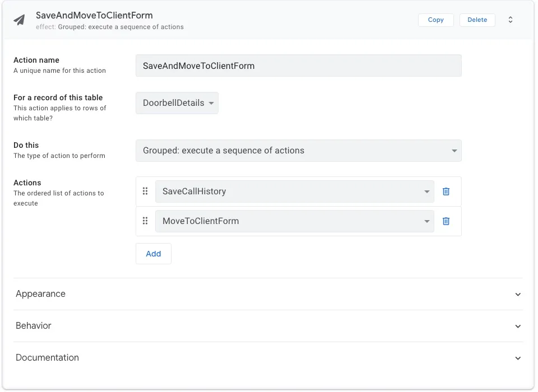Open the DoorbellDetails table dropdown
The width and height of the screenshot is (538, 392).
(177, 103)
